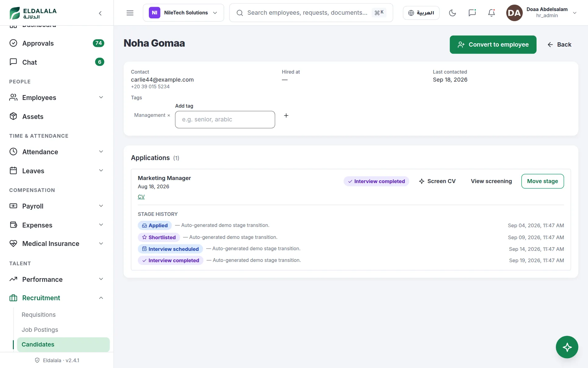
Task: Collapse the sidebar with the chevron arrow
Action: pyautogui.click(x=100, y=13)
